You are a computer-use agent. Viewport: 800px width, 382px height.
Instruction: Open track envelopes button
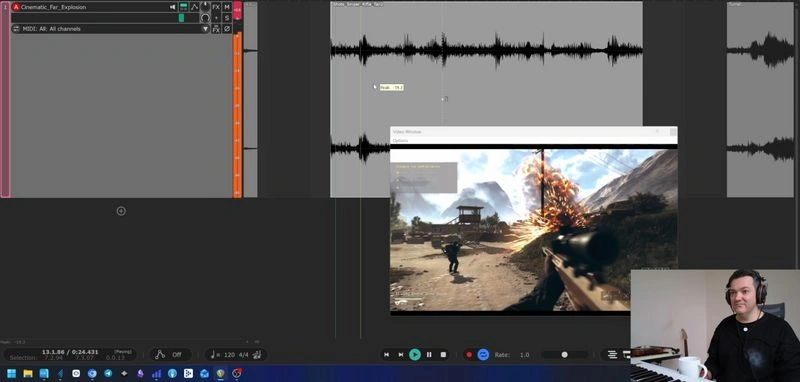click(194, 7)
